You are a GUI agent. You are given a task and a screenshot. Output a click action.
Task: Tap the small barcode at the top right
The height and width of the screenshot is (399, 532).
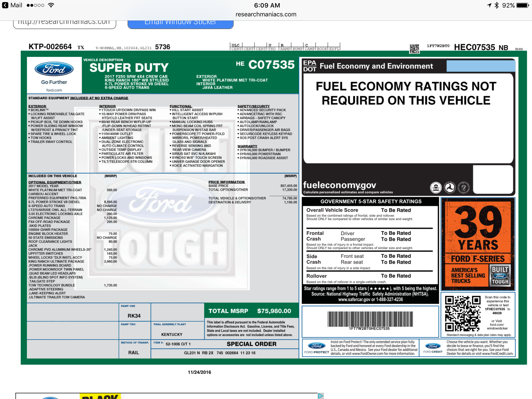tap(414, 48)
